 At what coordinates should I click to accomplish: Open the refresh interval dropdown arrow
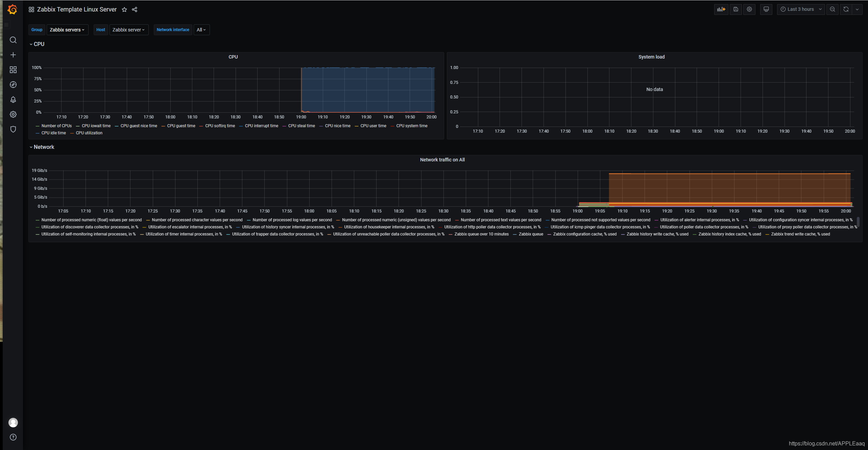[857, 9]
